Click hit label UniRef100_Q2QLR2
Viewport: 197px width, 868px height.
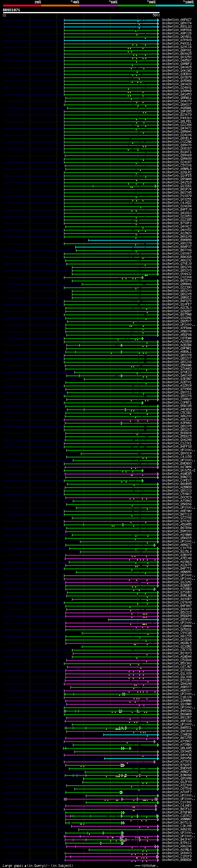(176, 172)
